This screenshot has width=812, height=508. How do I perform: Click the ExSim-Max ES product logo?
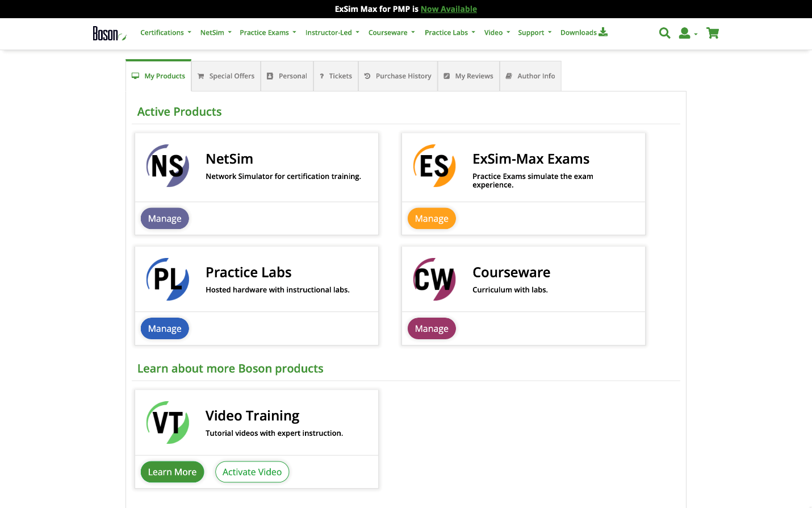(434, 166)
